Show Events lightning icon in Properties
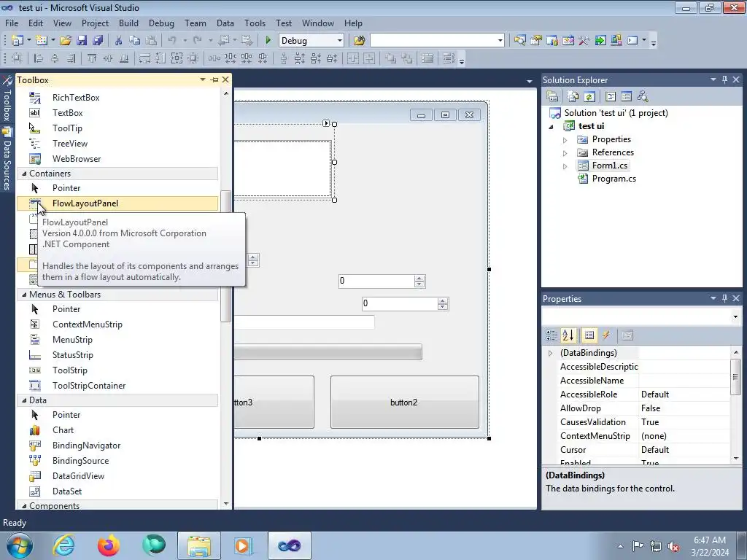 point(605,335)
